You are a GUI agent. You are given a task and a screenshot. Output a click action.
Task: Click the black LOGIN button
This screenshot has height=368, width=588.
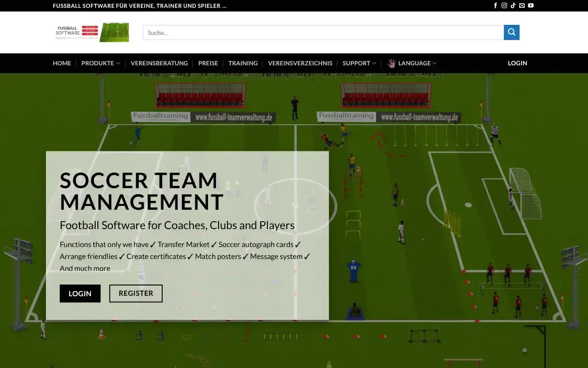point(80,293)
